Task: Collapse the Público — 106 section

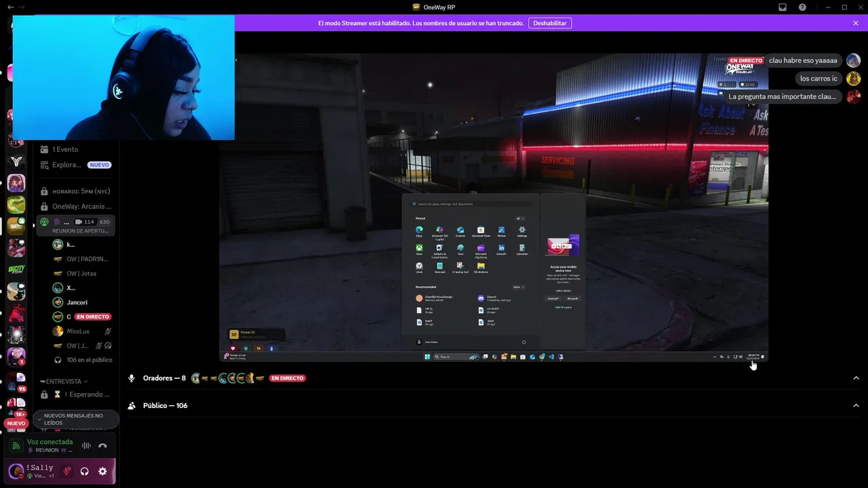Action: pos(856,405)
